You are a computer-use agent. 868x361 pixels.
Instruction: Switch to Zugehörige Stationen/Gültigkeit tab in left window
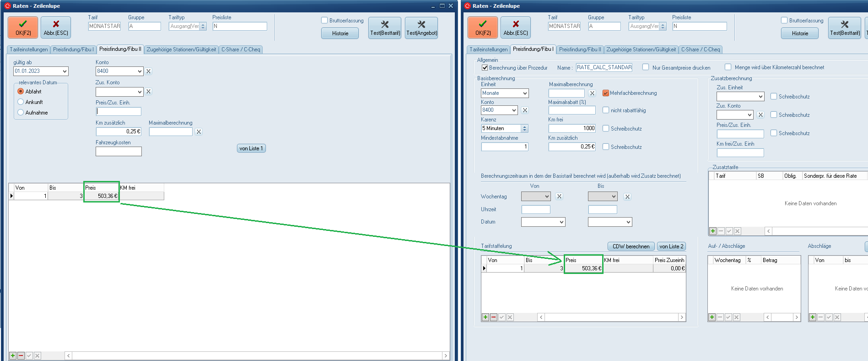(181, 49)
